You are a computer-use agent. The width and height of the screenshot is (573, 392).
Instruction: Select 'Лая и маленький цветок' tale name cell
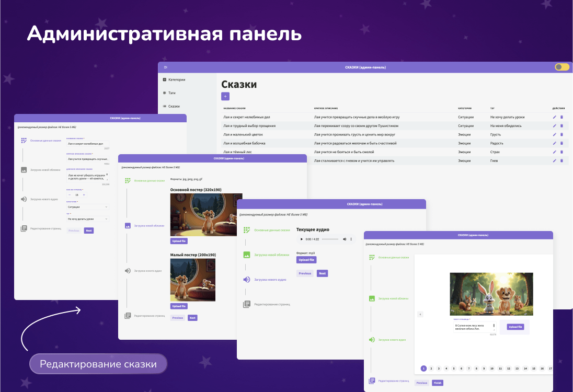pos(243,134)
